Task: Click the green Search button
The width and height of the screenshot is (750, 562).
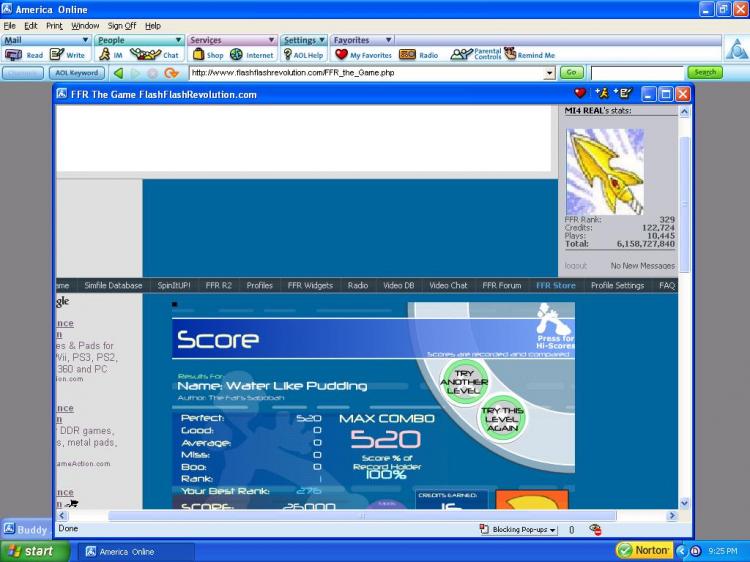Action: (705, 73)
